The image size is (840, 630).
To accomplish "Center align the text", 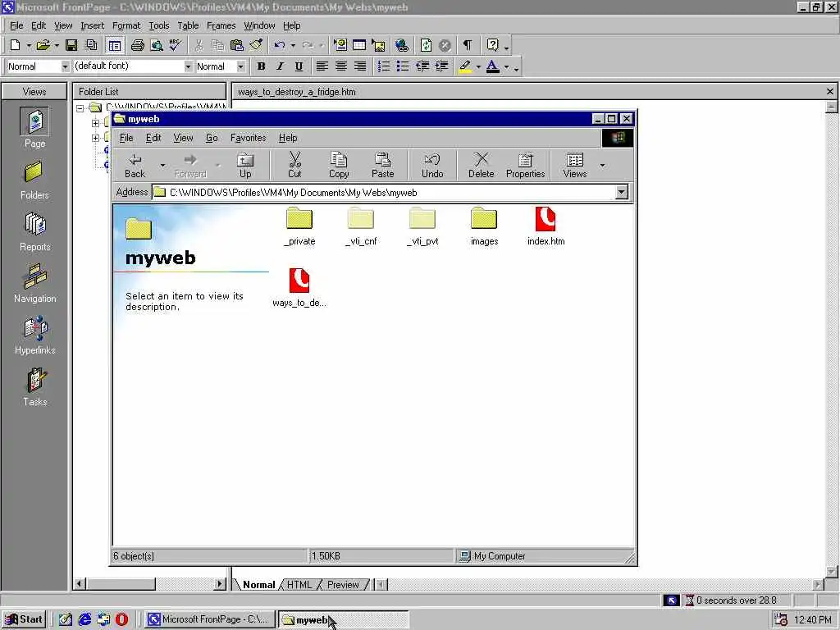I will point(341,66).
